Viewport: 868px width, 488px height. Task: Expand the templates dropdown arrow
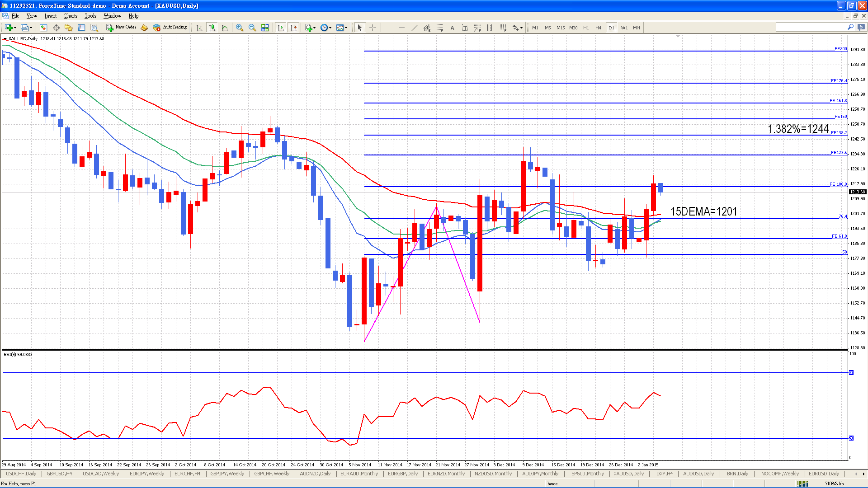point(346,28)
